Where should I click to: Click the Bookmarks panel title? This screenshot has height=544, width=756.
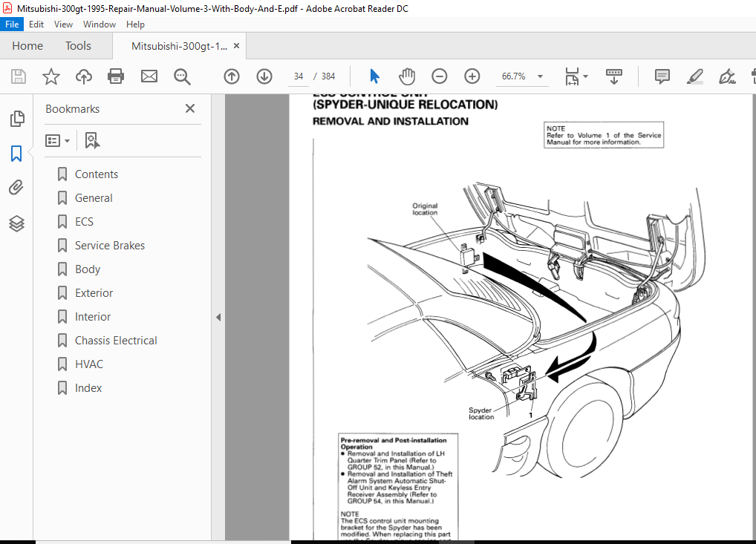(72, 109)
